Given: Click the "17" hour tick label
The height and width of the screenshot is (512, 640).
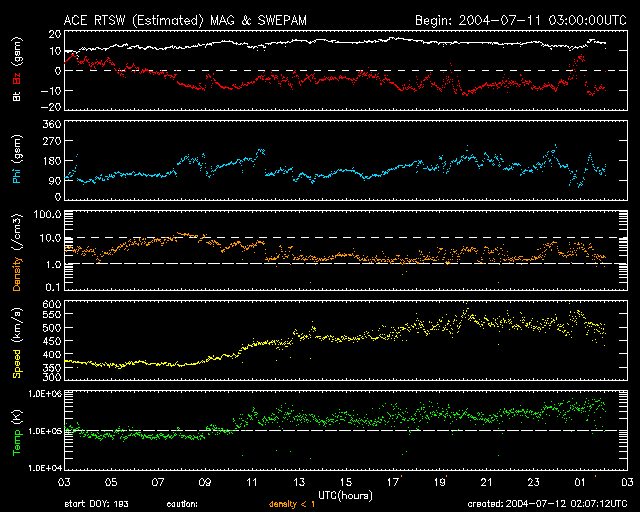Looking at the screenshot, I should coord(393,483).
